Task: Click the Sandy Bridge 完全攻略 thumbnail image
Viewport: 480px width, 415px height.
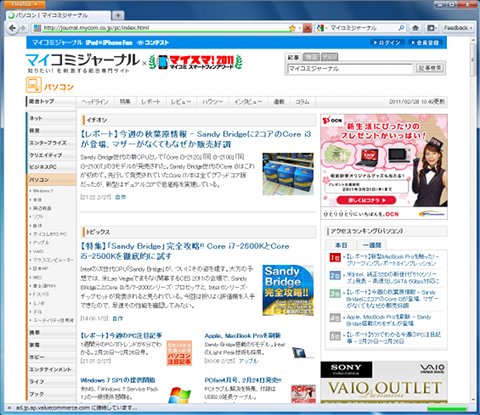Action: click(288, 290)
